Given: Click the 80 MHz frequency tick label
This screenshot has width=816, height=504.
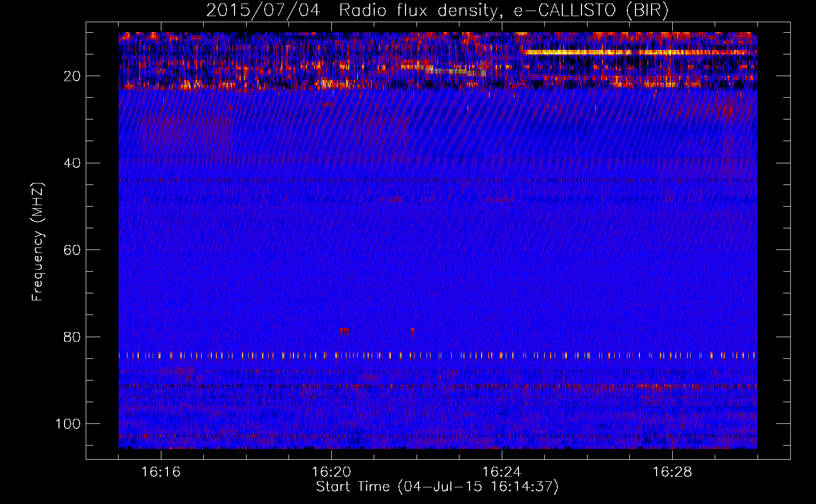Looking at the screenshot, I should pyautogui.click(x=72, y=337).
